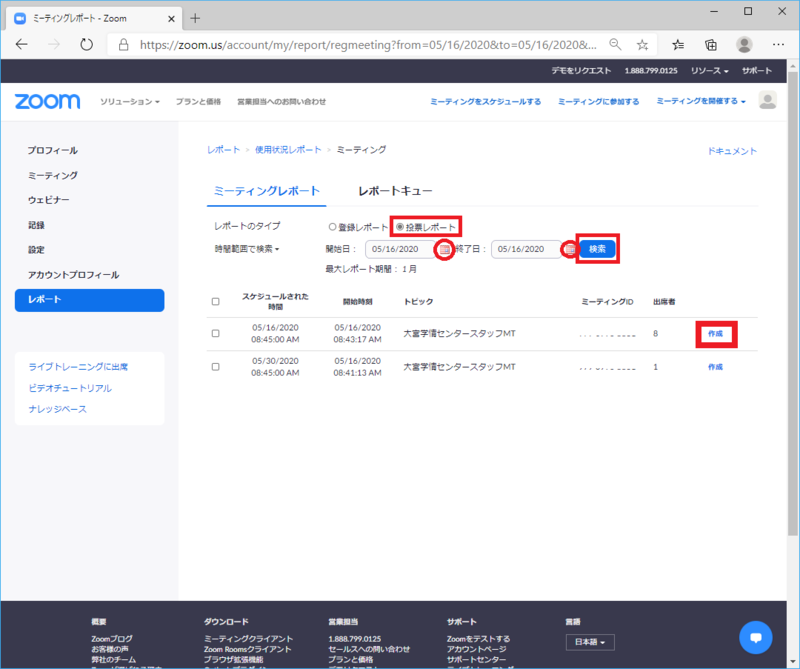Click ミーティングに参加する link
Screen dimensions: 800x669
point(598,102)
